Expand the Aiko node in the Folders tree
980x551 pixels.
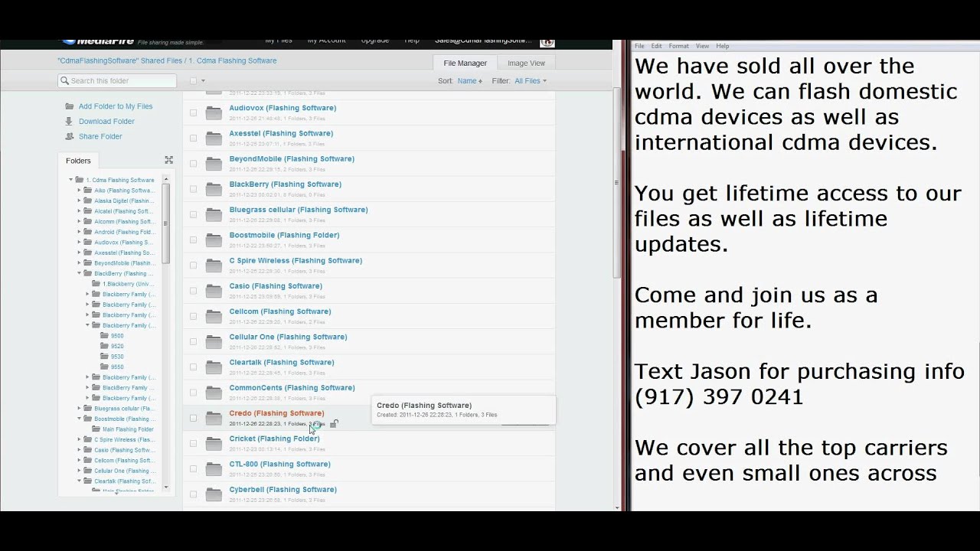pos(79,191)
